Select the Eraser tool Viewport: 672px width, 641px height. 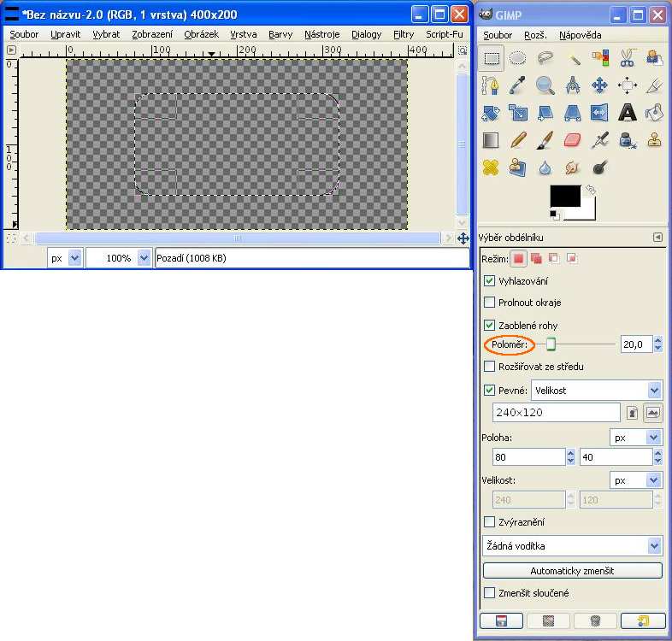tap(572, 139)
